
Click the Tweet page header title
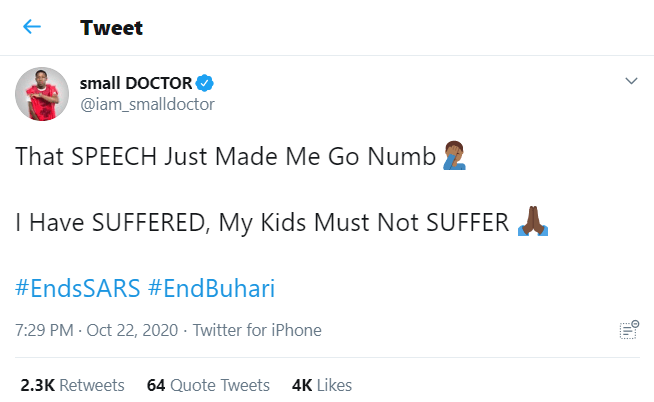(112, 28)
